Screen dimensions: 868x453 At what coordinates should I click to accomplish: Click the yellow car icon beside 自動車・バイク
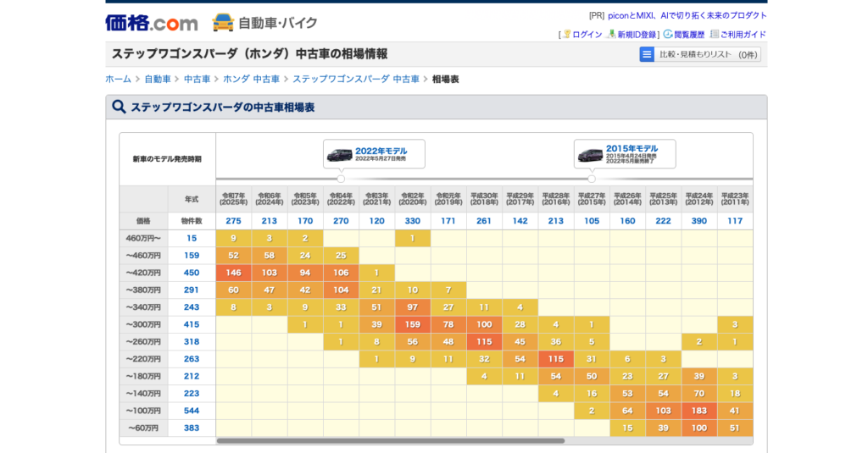click(223, 23)
